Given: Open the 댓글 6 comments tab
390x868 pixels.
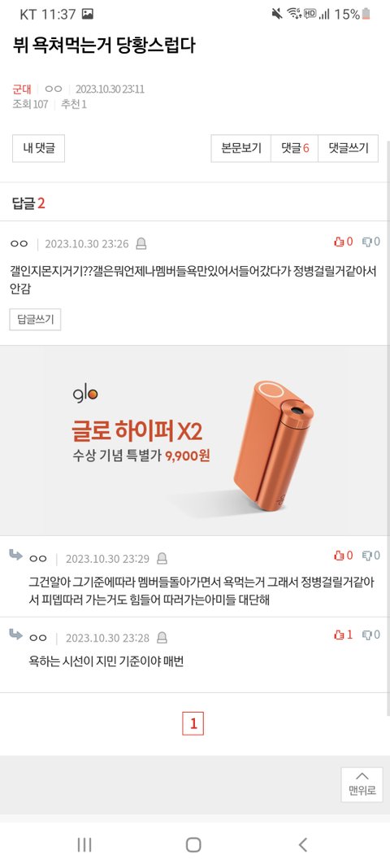Looking at the screenshot, I should coord(294,148).
